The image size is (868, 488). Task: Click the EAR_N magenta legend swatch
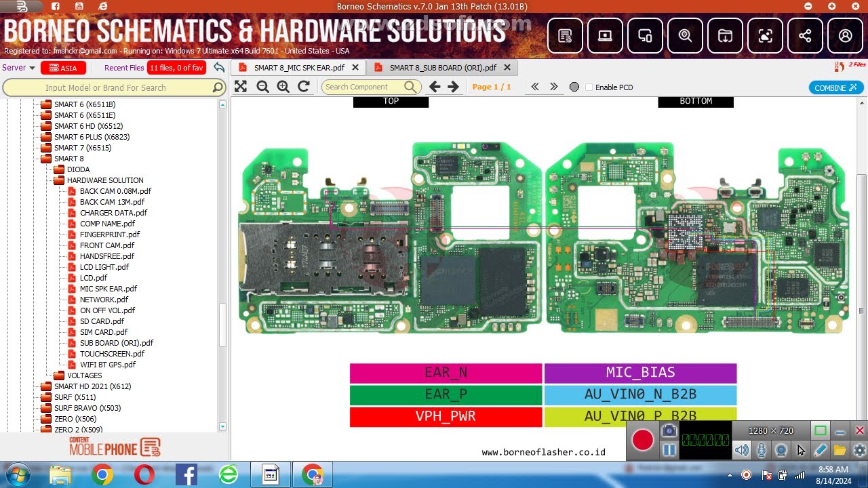(x=446, y=373)
